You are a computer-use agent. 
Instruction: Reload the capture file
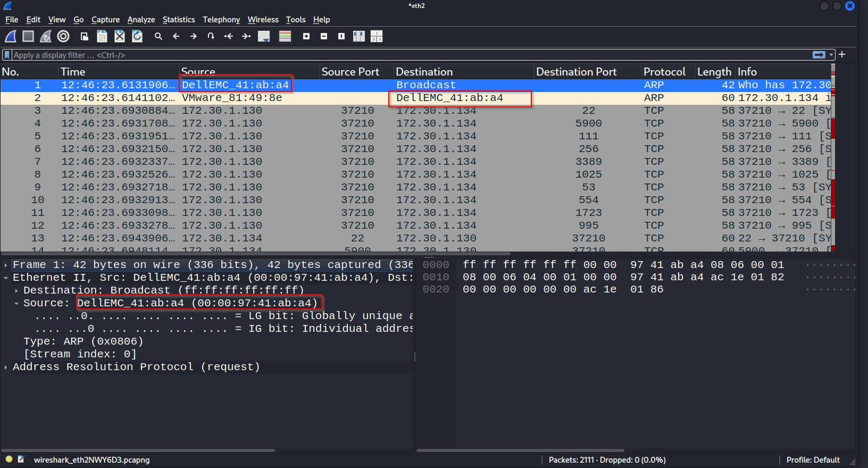(137, 36)
